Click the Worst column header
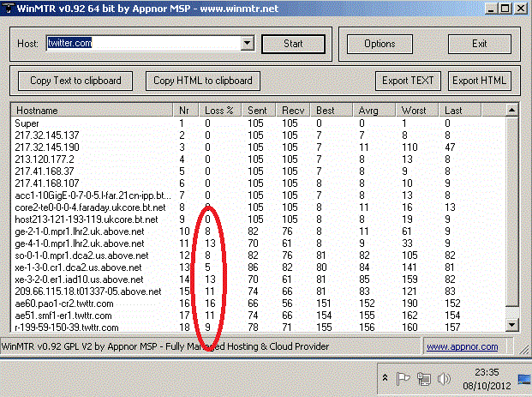The image size is (532, 397). (x=416, y=111)
